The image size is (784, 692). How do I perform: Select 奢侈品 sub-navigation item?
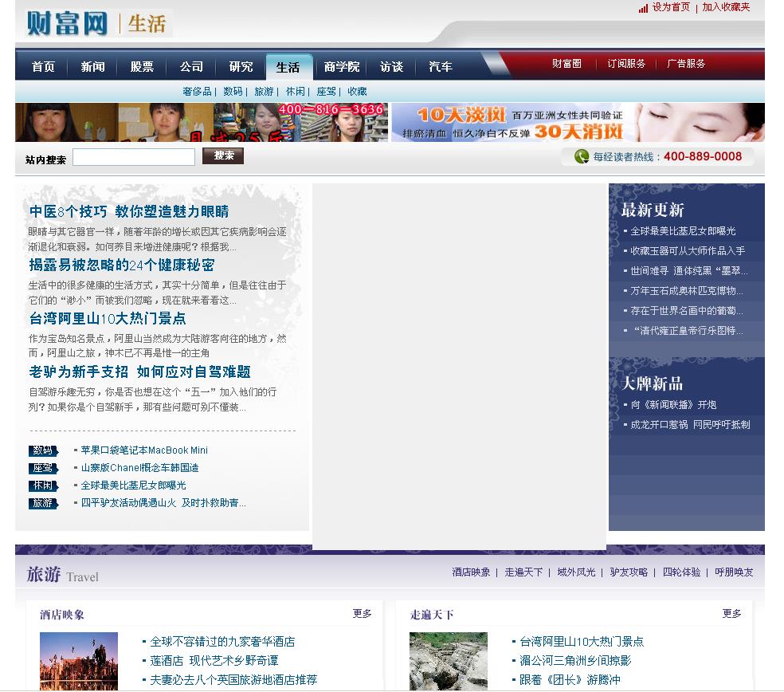point(197,92)
